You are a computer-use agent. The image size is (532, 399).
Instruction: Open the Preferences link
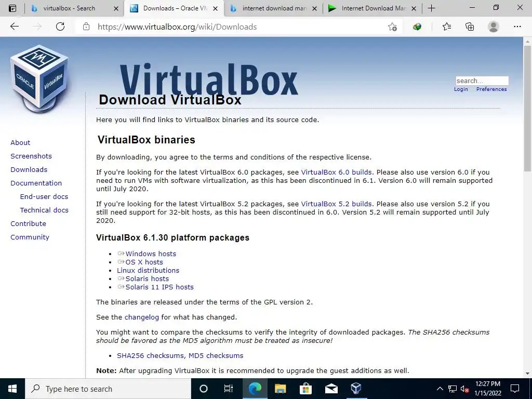click(x=491, y=89)
